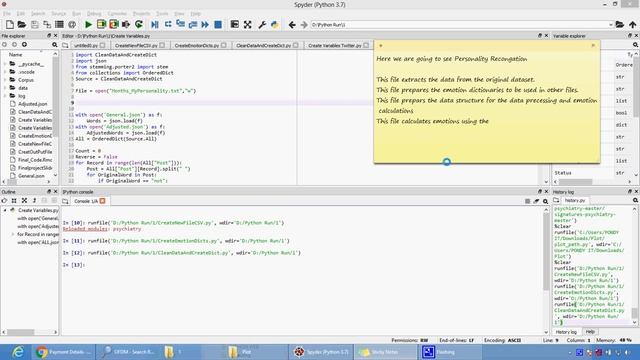Re-run the last script
This screenshot has height=360, width=640.
click(x=139, y=24)
